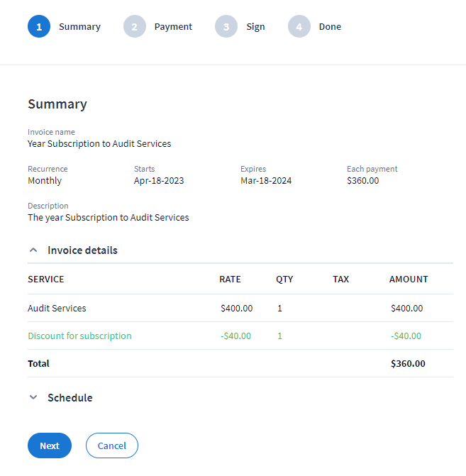Select the Audit Services line item
Viewport: 466px width, 476px height.
coord(57,309)
